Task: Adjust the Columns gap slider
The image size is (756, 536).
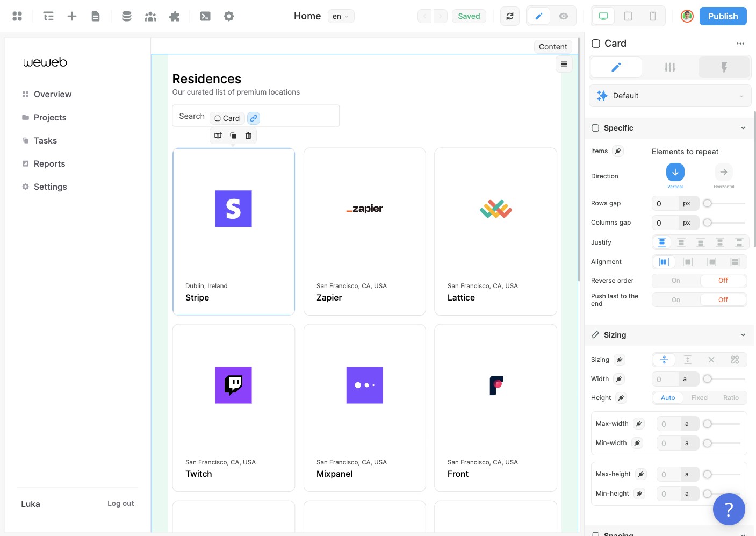Action: (x=724, y=223)
